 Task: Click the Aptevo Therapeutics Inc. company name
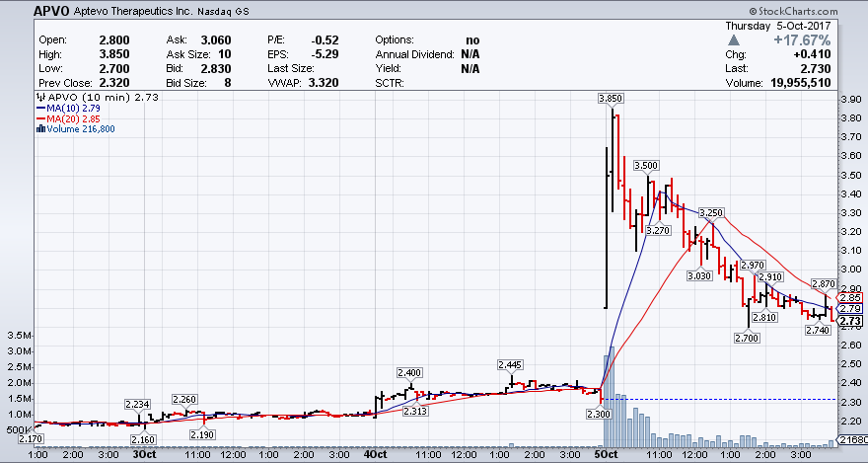[x=151, y=12]
